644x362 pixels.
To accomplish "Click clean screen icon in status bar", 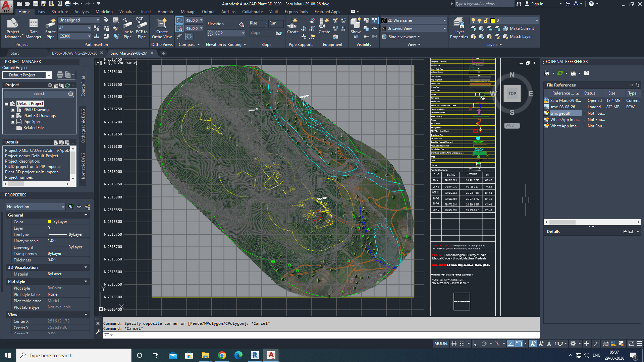I will (x=631, y=344).
